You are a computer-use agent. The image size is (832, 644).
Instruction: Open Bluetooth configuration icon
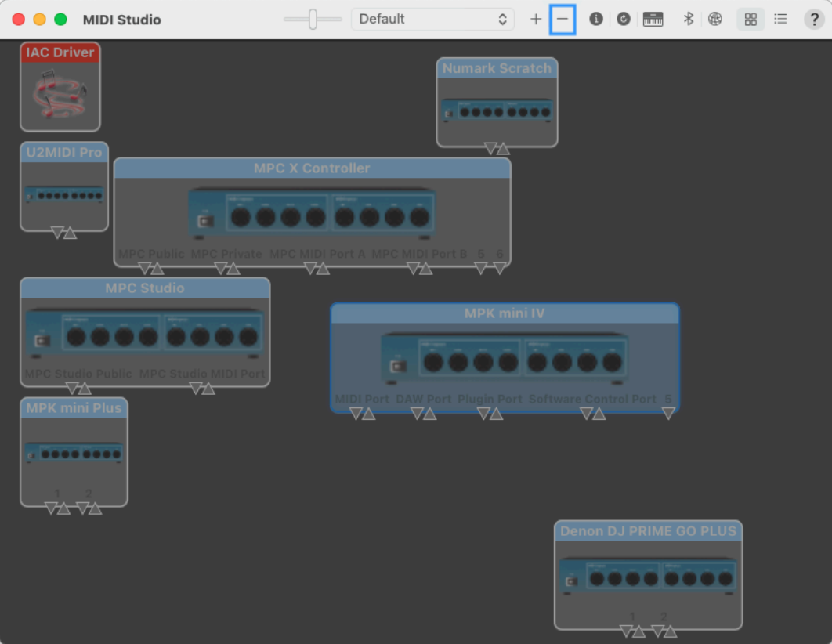pos(688,19)
